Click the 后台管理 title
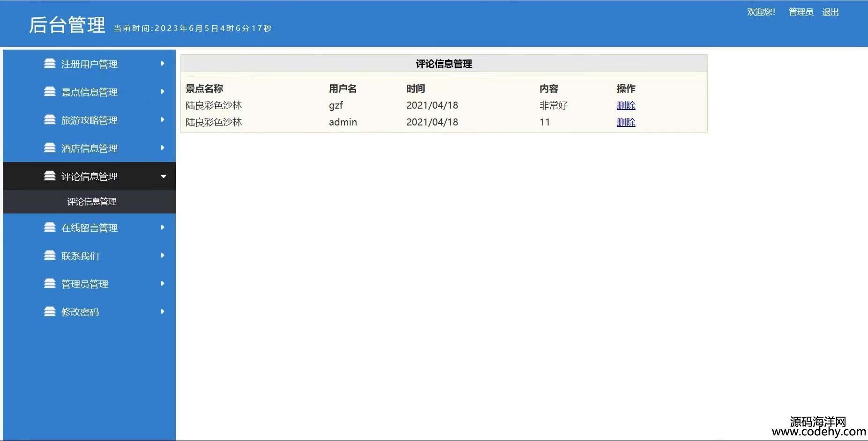The image size is (868, 441). click(x=67, y=25)
